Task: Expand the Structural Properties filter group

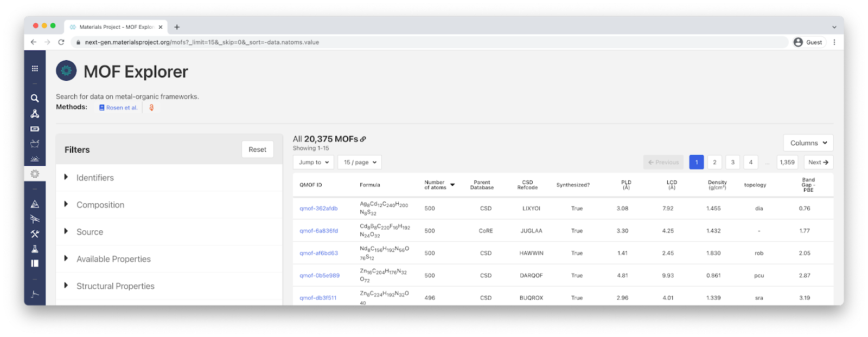Action: coord(169,286)
